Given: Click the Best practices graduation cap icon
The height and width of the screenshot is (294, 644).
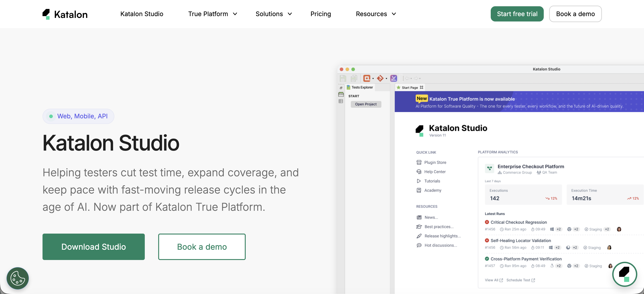Looking at the screenshot, I should [419, 226].
